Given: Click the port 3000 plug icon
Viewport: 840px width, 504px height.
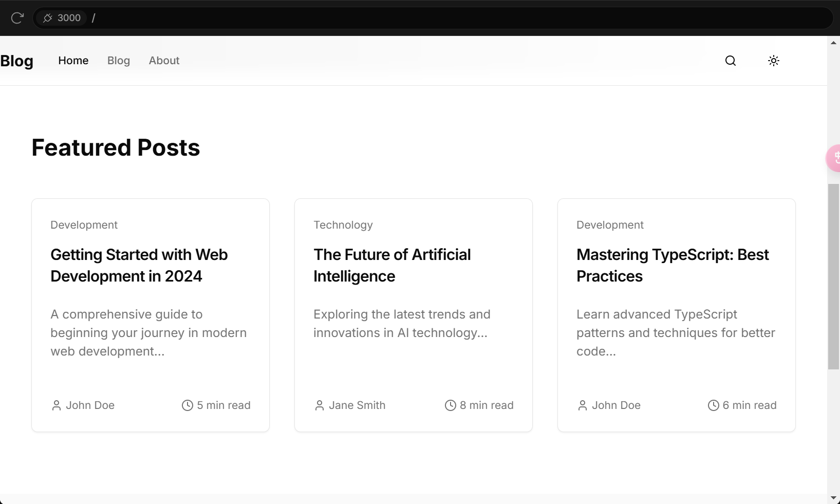Looking at the screenshot, I should pos(48,18).
